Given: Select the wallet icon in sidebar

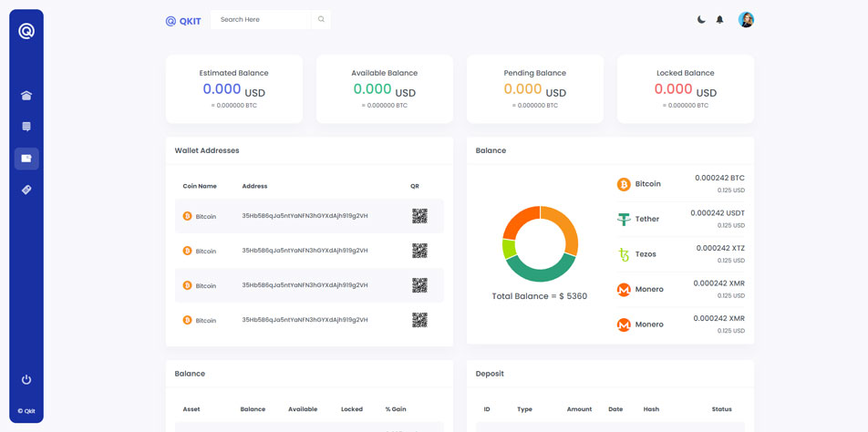Looking at the screenshot, I should 26,159.
